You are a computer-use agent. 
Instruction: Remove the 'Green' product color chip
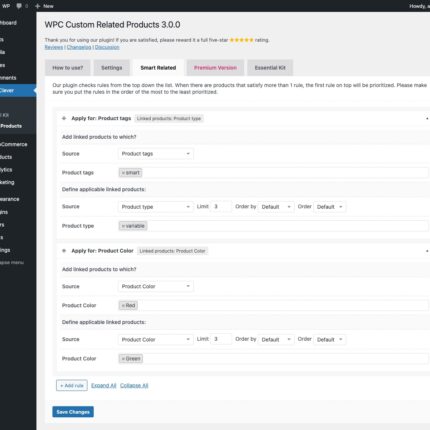(123, 359)
